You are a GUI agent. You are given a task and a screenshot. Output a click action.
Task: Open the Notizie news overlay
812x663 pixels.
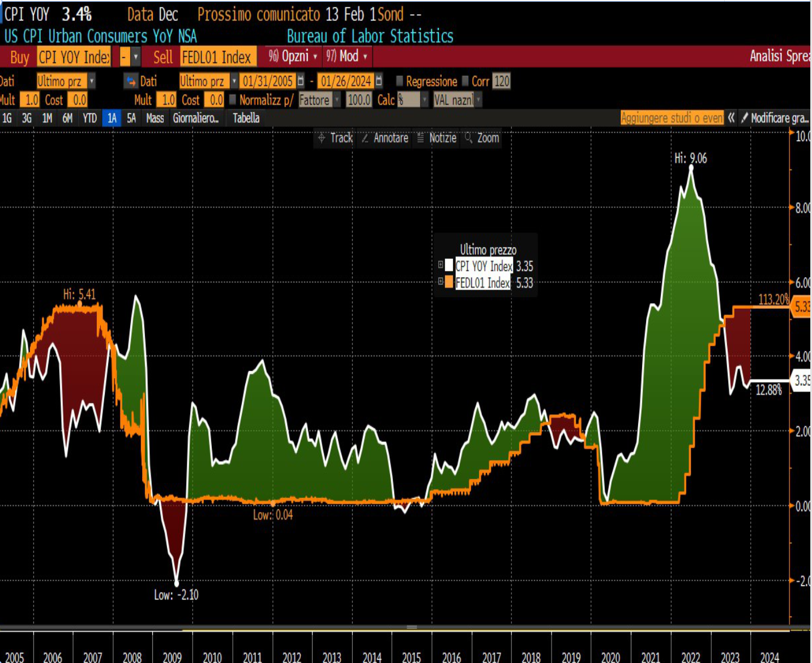point(437,138)
